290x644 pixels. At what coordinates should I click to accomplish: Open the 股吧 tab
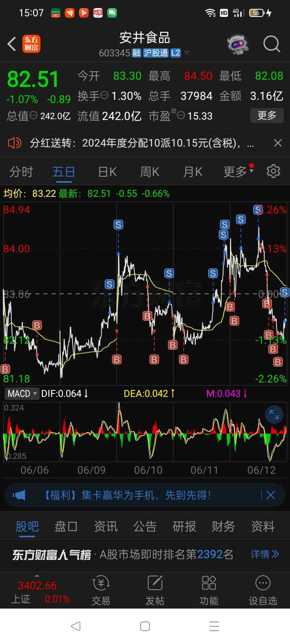tap(27, 526)
